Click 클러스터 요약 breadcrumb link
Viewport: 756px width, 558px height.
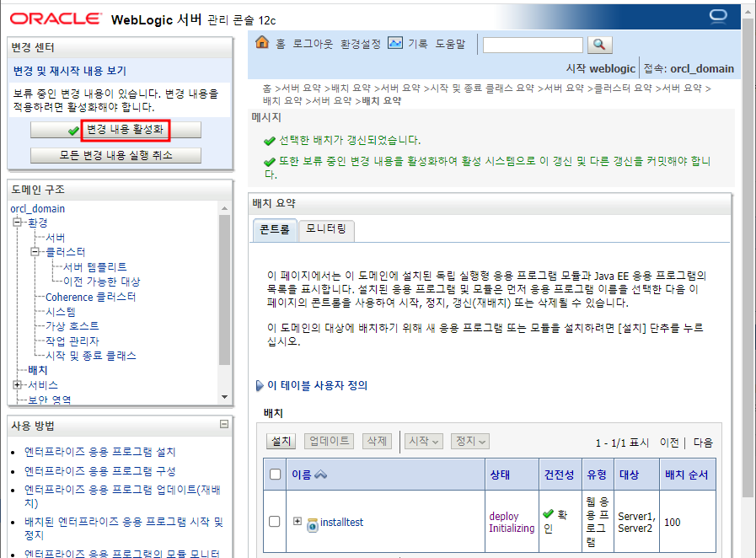(x=623, y=89)
